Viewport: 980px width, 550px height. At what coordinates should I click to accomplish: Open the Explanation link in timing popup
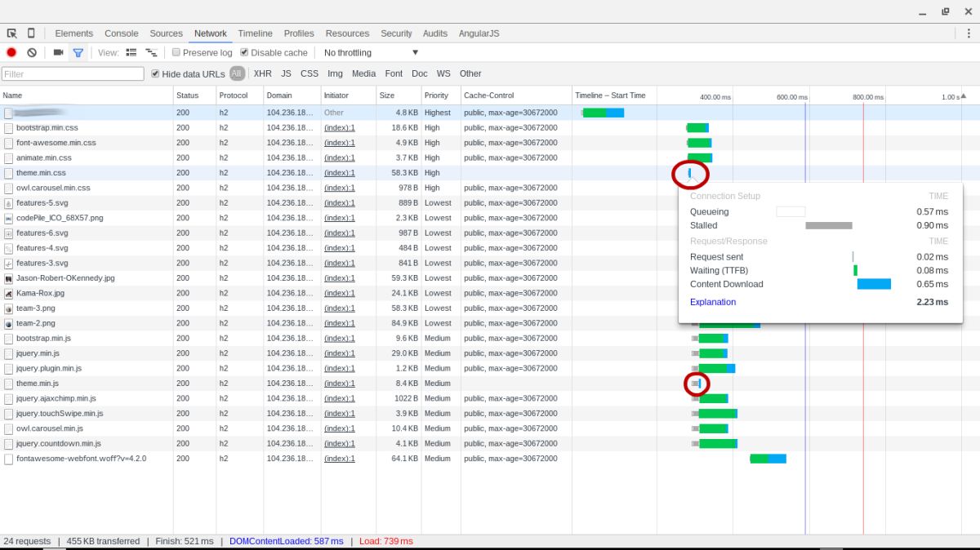[x=713, y=302]
